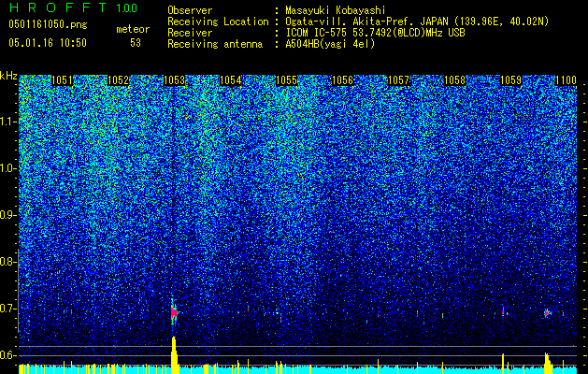Click the 1052 time marker
Viewport: 588px width, 374px height.
[x=118, y=80]
